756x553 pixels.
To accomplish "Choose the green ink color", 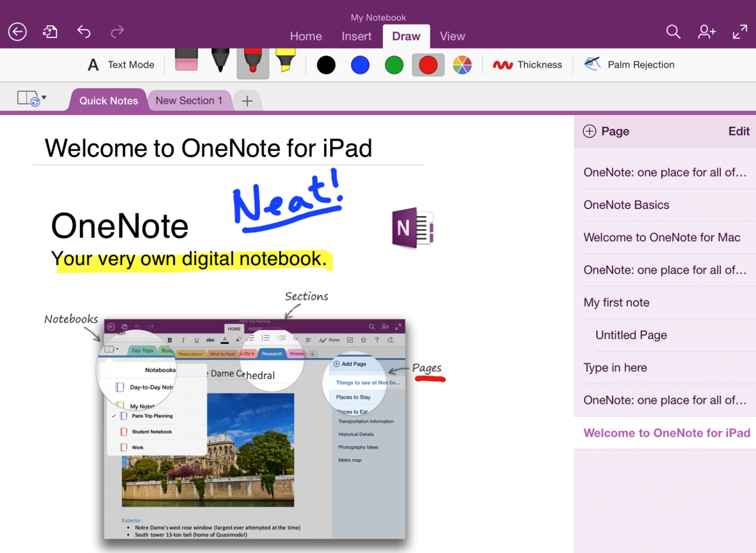I will (394, 65).
